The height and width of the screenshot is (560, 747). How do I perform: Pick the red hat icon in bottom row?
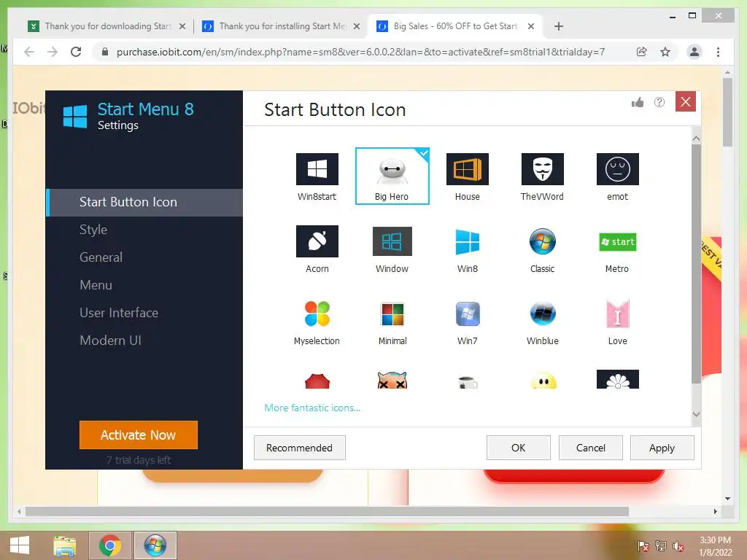317,381
